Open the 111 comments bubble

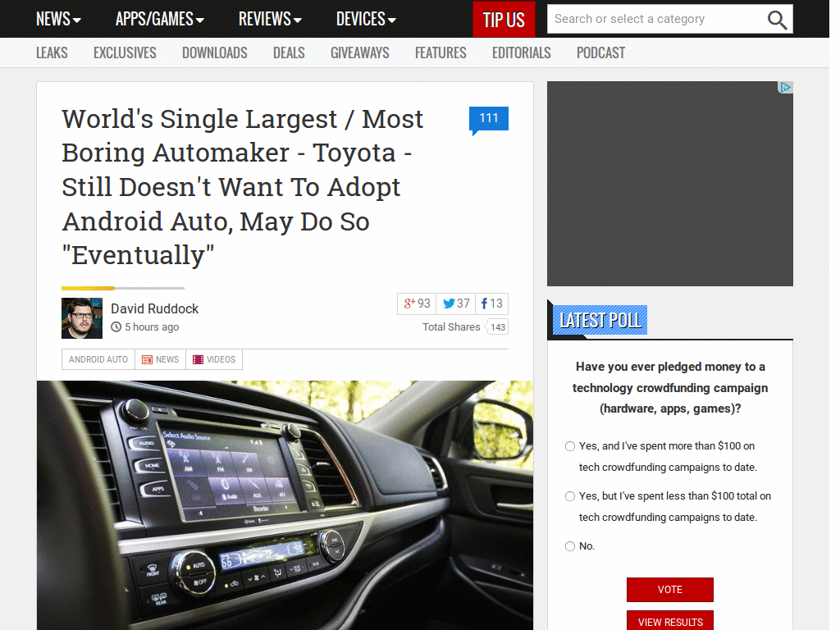(489, 120)
